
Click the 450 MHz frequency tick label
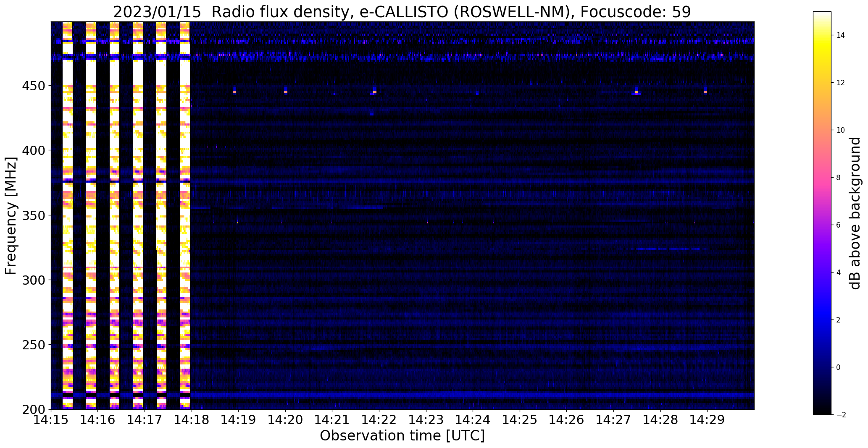[x=34, y=86]
